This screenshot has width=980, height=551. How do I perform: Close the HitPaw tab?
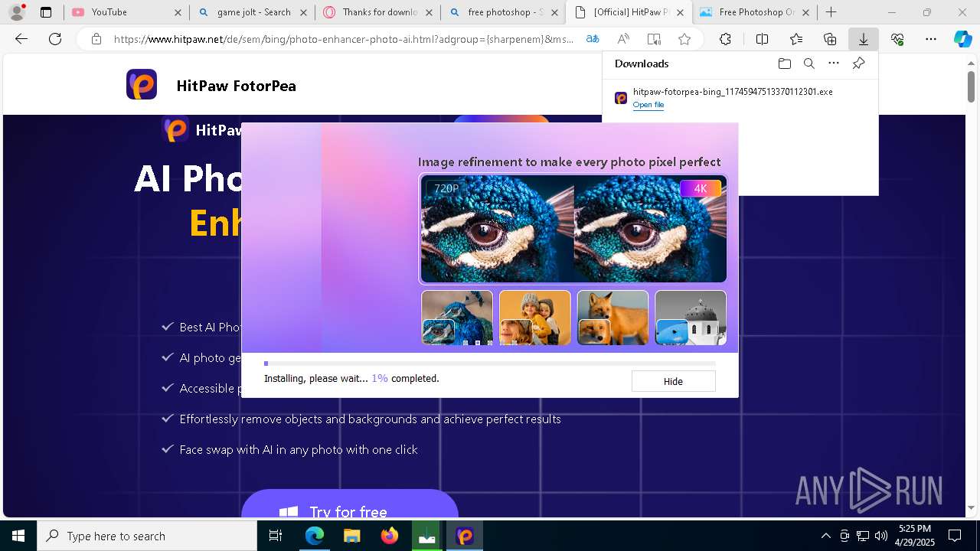pyautogui.click(x=680, y=12)
